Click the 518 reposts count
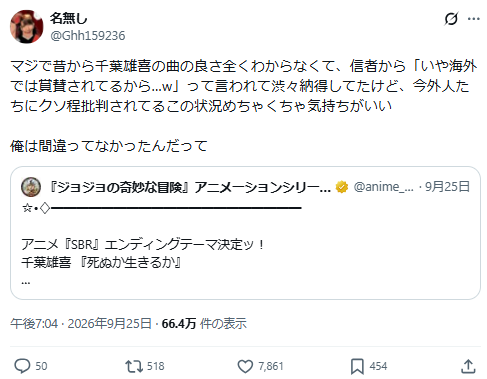The width and height of the screenshot is (487, 379). point(156,366)
